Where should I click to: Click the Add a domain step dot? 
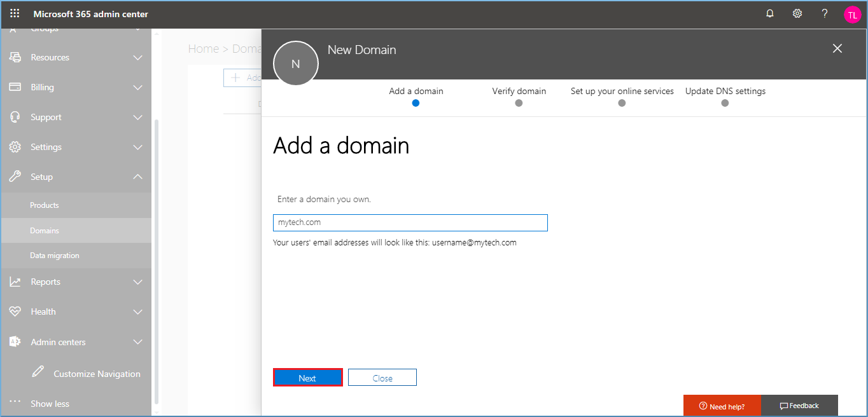click(x=416, y=103)
